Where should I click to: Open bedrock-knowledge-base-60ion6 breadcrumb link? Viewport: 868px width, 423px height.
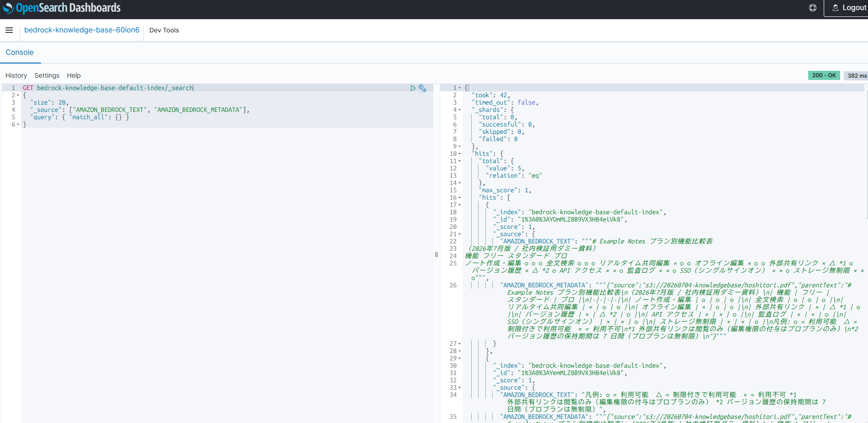point(82,30)
